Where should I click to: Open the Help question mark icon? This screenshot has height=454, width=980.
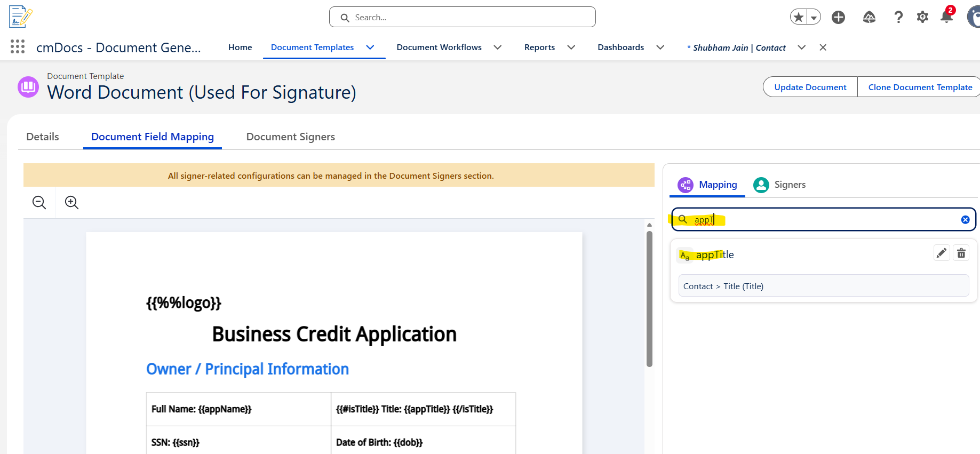tap(898, 17)
